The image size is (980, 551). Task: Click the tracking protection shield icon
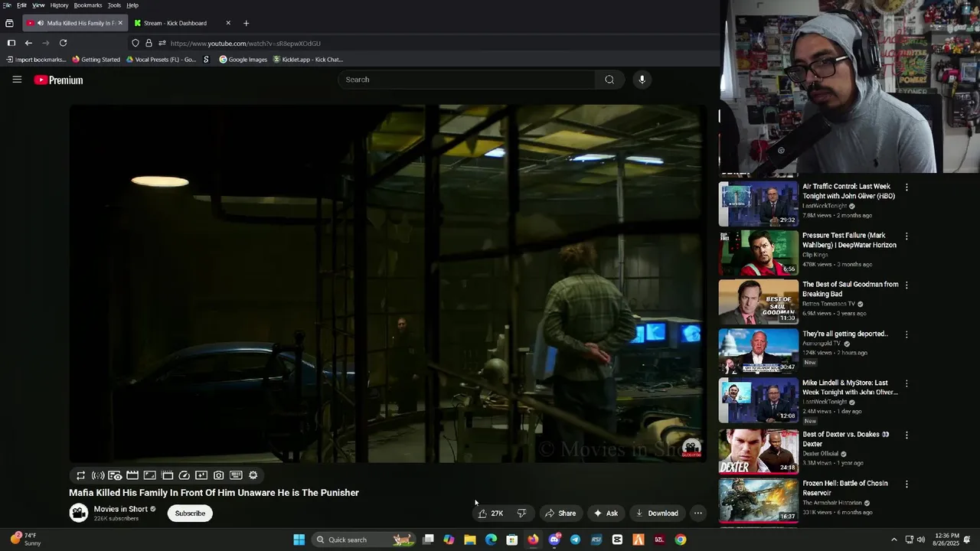click(x=136, y=43)
